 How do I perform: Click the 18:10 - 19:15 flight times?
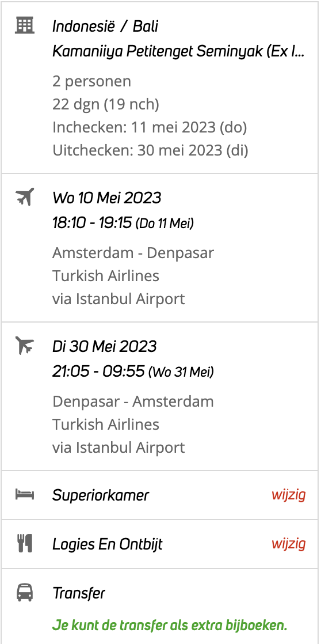92,223
